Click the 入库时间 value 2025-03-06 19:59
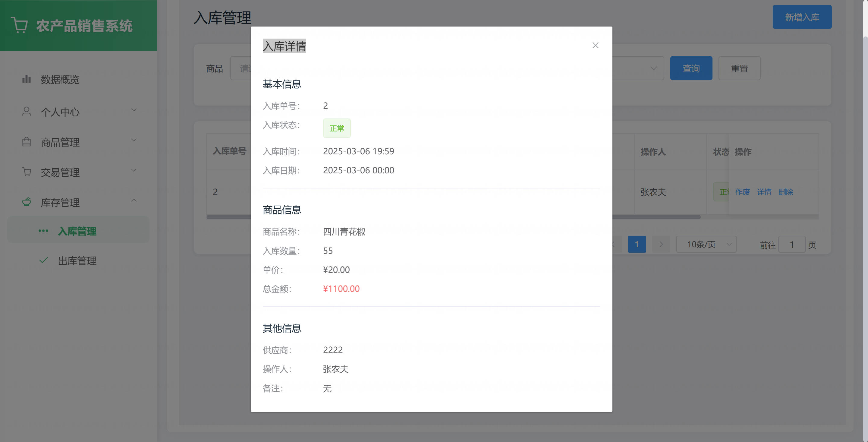Viewport: 868px width, 442px height. point(359,151)
